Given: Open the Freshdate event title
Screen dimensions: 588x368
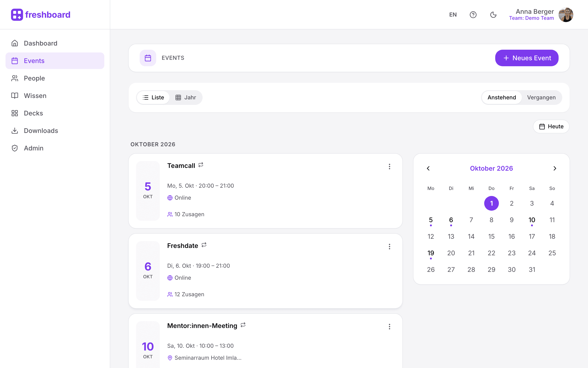Looking at the screenshot, I should point(183,246).
